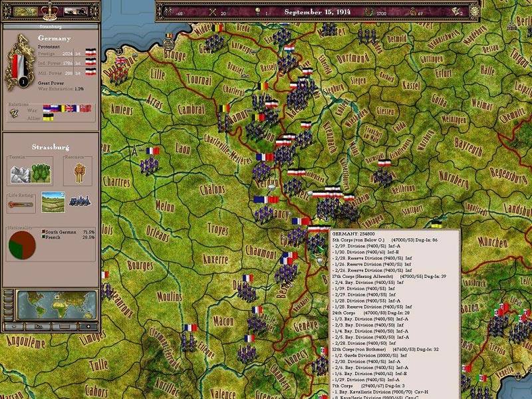This screenshot has width=532, height=399.
Task: Select the Angoulême province label
Action: [25, 342]
